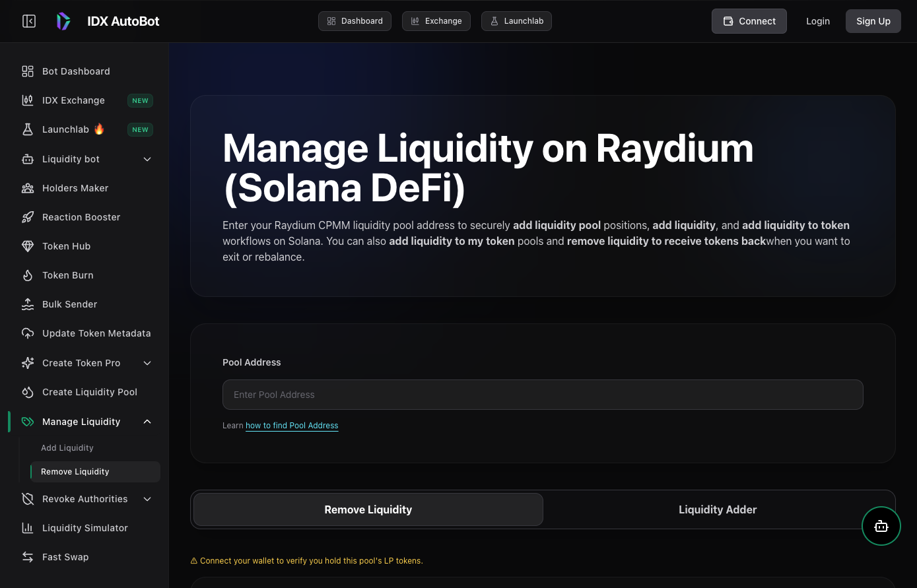Viewport: 917px width, 588px height.
Task: Open Create Liquidity Pool label
Action: 90,392
